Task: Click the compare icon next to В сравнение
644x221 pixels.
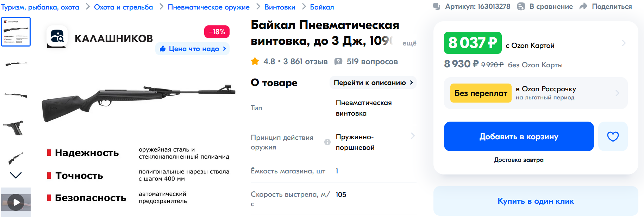Action: (521, 6)
